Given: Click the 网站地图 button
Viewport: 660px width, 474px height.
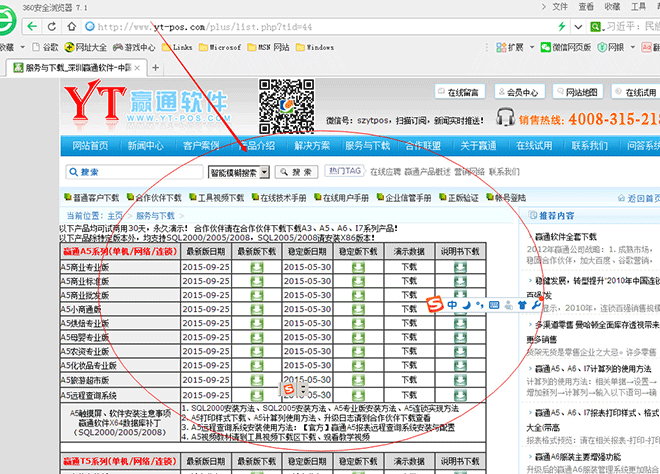Looking at the screenshot, I should point(578,92).
